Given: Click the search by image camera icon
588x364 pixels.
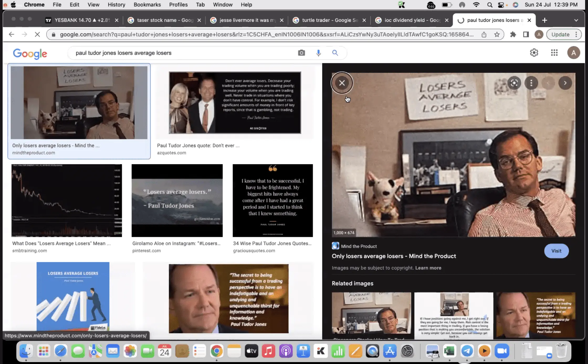Looking at the screenshot, I should coord(301,53).
